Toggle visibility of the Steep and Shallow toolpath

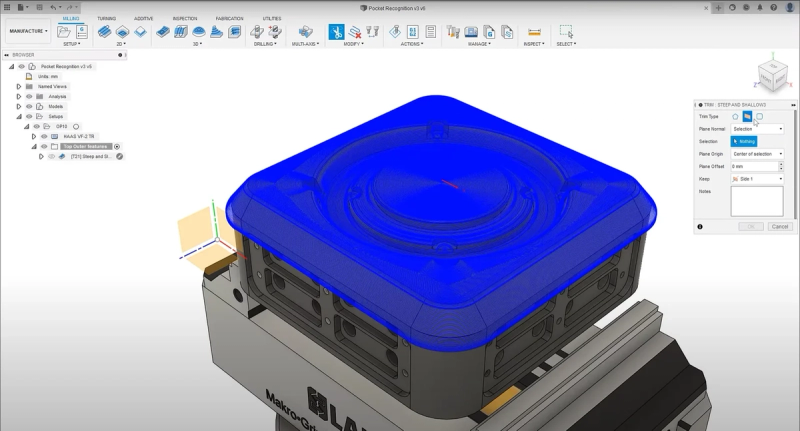pyautogui.click(x=52, y=157)
